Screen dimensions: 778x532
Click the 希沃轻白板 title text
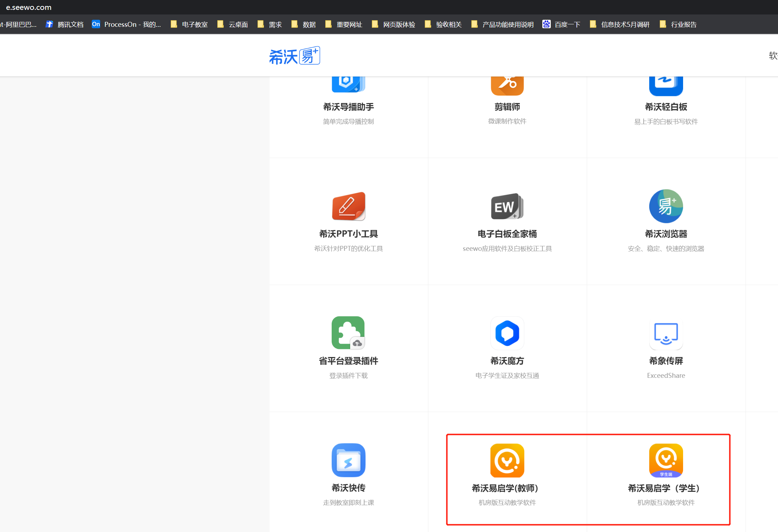666,107
